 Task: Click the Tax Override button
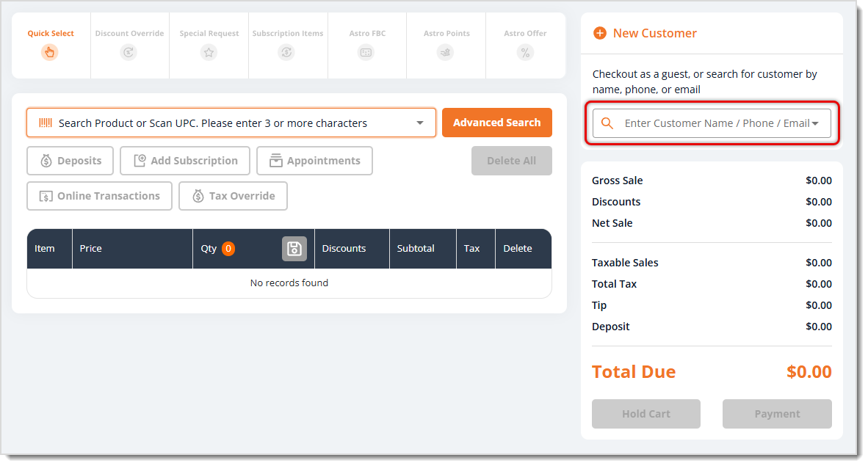[x=233, y=196]
